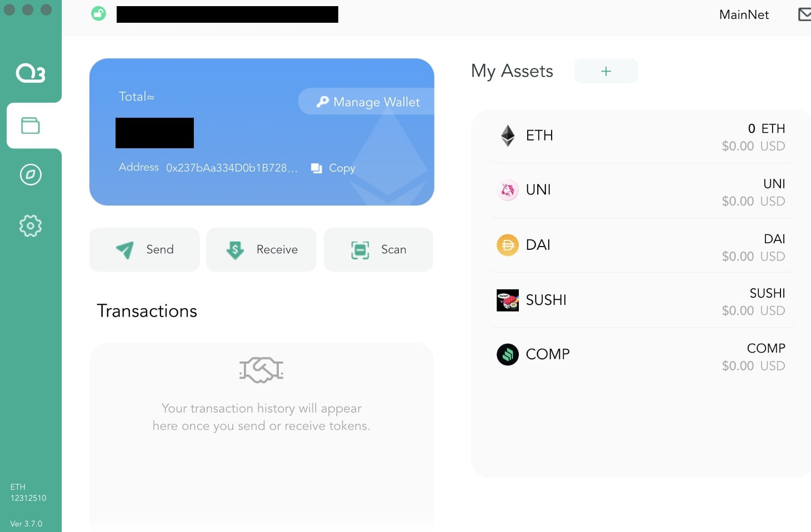
Task: Select the ETH asset row
Action: tap(643, 137)
